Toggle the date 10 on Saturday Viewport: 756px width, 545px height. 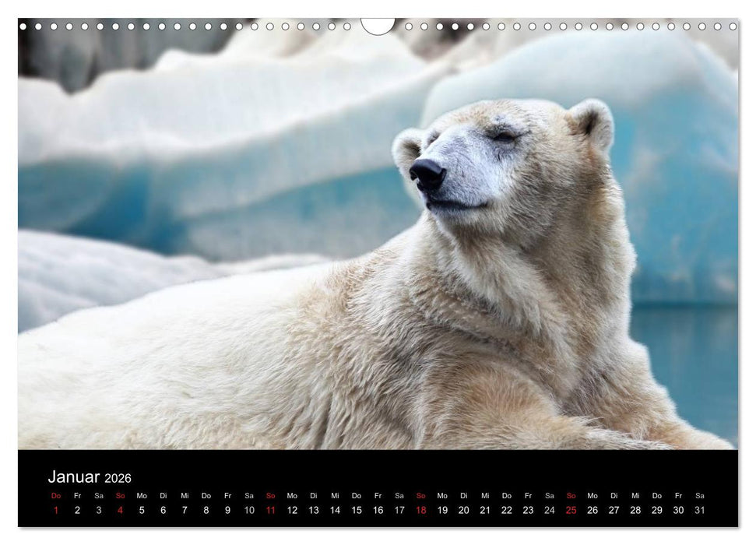(248, 511)
